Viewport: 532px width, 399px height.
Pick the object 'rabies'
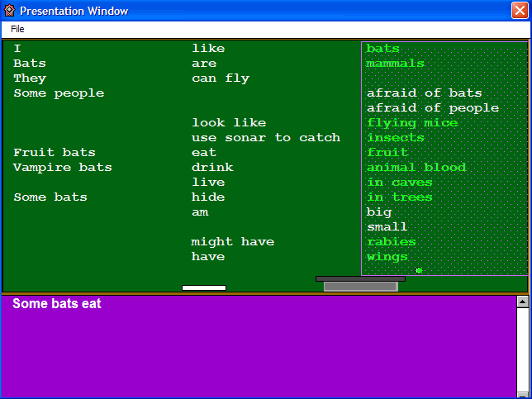(392, 242)
